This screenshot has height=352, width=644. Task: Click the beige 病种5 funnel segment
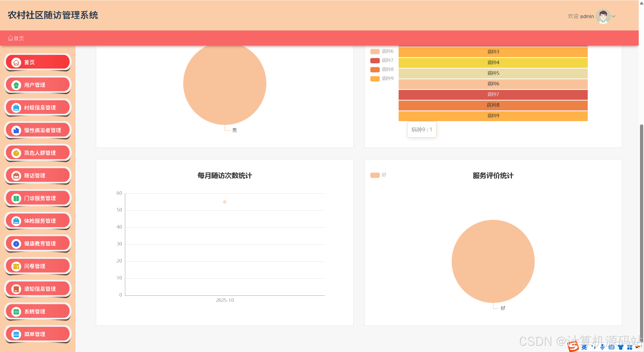pos(493,73)
